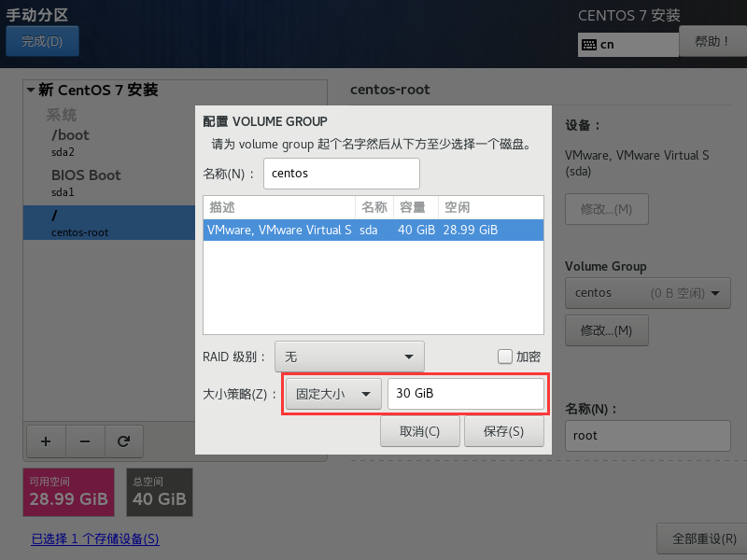Toggle the 加密 encryption checkbox

505,357
